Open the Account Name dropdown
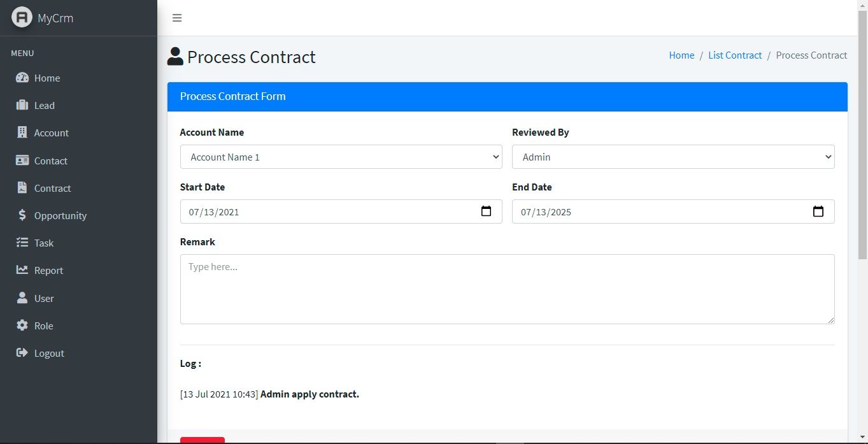 click(341, 157)
